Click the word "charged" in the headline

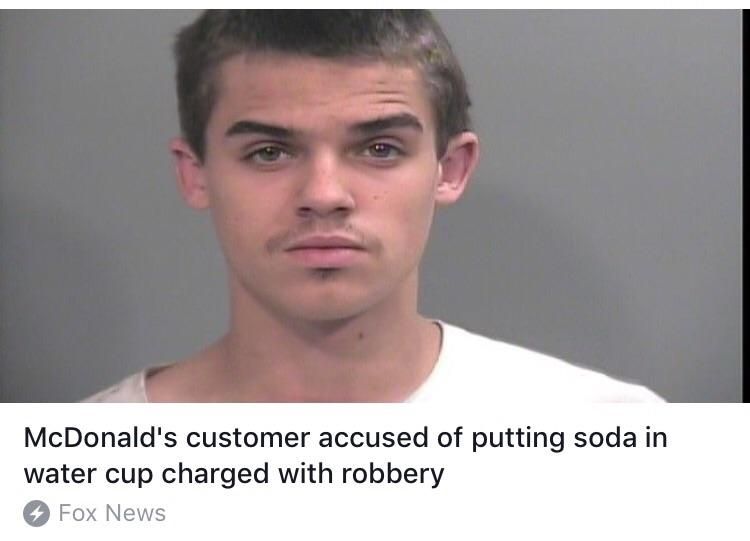pyautogui.click(x=216, y=475)
